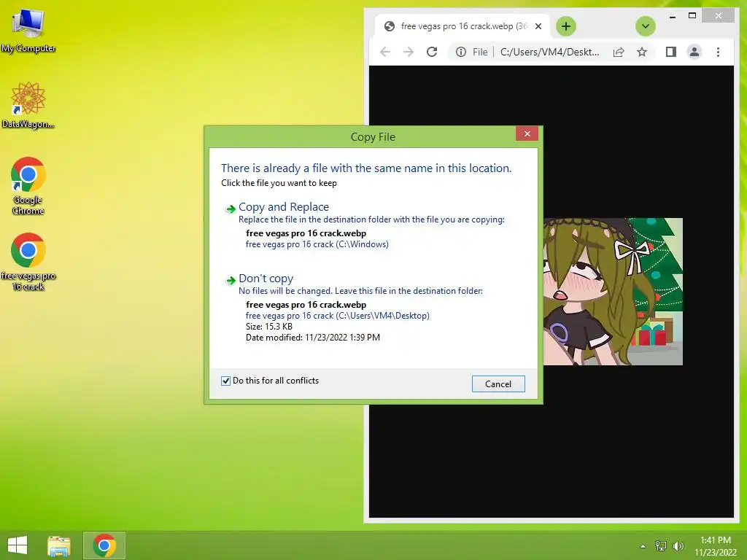The width and height of the screenshot is (747, 560).
Task: Click the Chrome address bar URL
Action: (550, 52)
